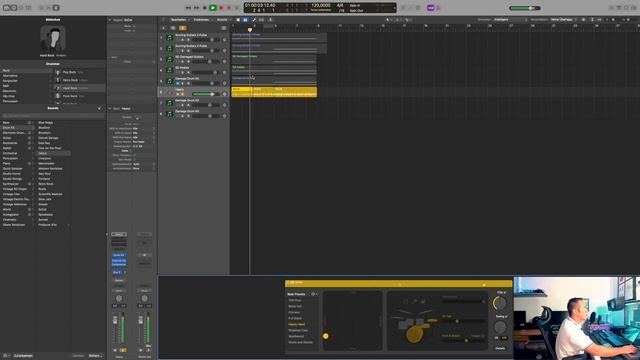Select Drum Kit category in Sounds list

pyautogui.click(x=18, y=128)
